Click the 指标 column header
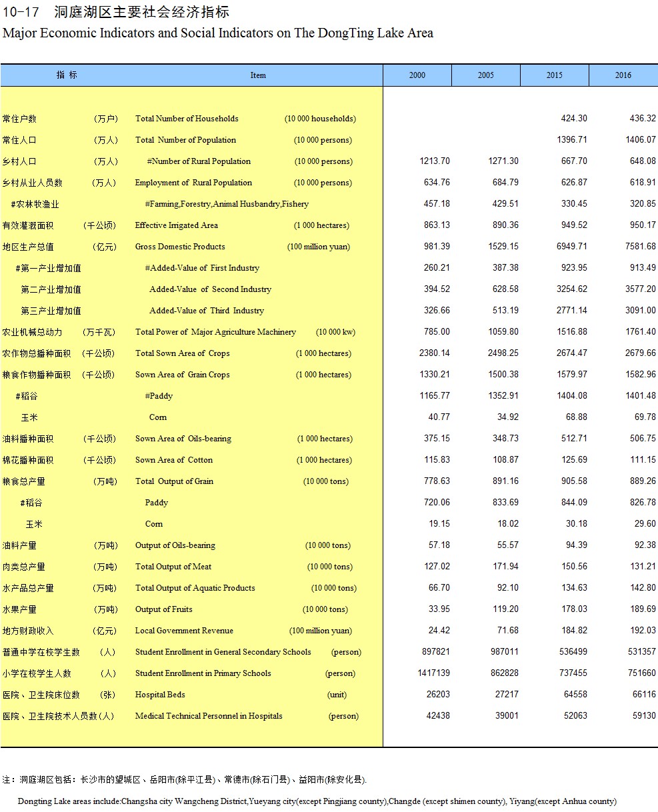 67,75
